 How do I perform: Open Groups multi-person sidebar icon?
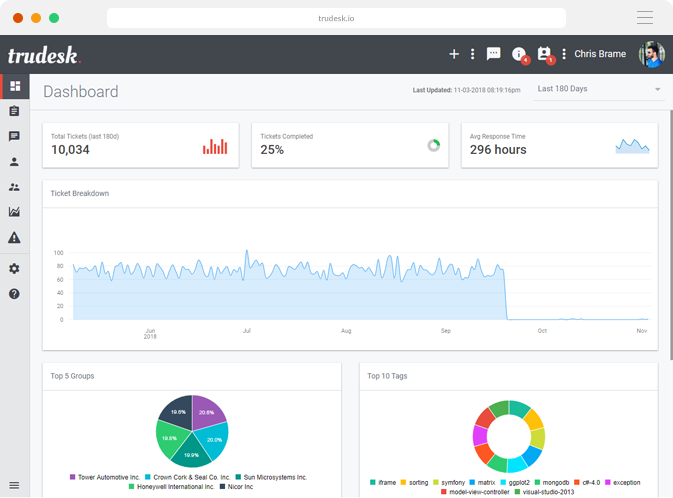(x=14, y=187)
